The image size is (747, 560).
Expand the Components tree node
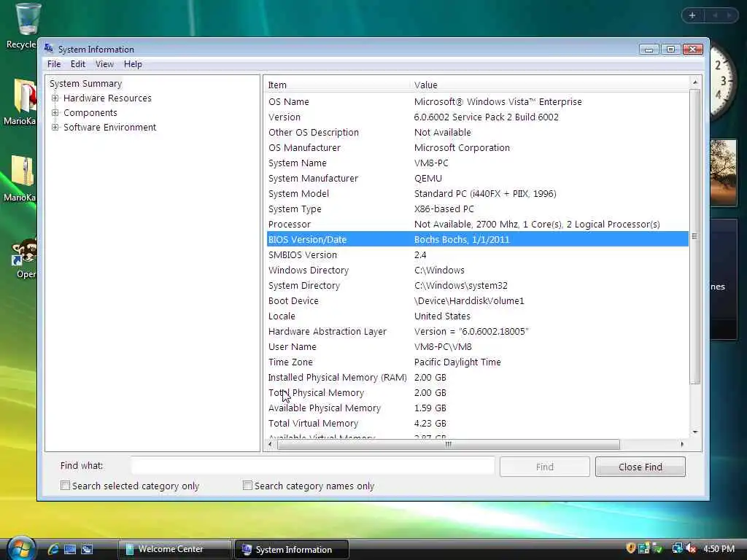(x=55, y=113)
